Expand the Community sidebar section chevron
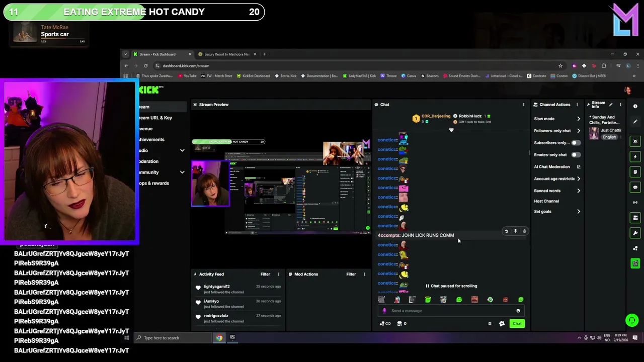Image resolution: width=644 pixels, height=362 pixels. coord(182,172)
